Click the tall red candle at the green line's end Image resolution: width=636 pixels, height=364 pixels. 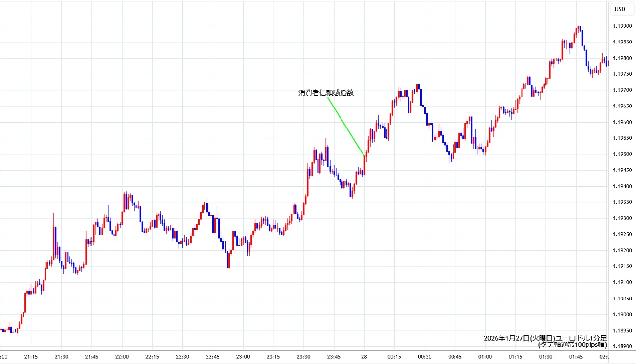[x=364, y=165]
